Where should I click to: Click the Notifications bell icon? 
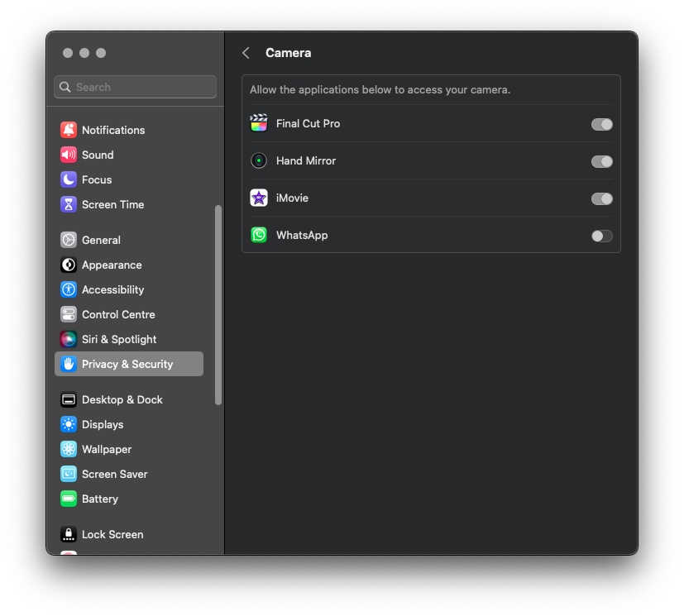point(69,130)
